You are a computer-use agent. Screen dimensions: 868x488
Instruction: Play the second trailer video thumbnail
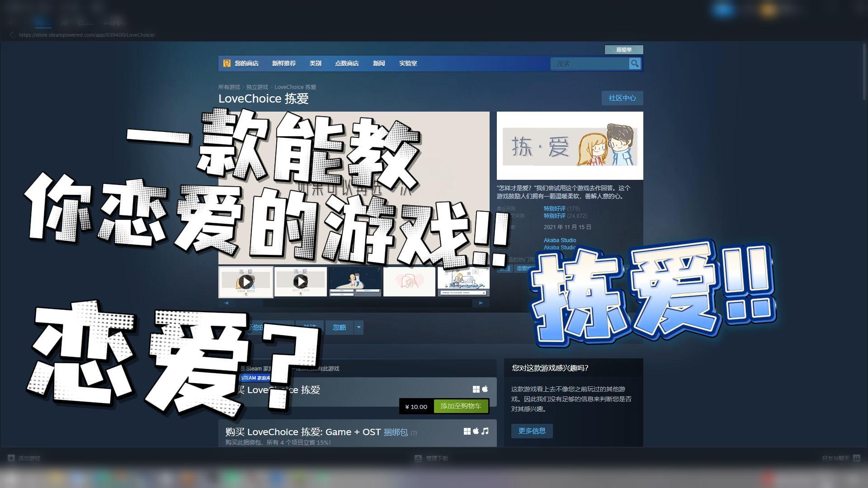(x=300, y=282)
